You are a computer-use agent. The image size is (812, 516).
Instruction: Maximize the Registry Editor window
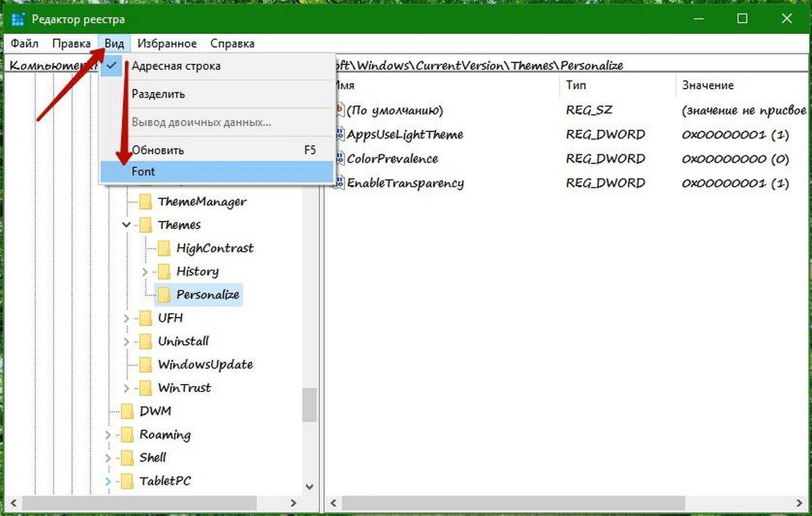(x=742, y=19)
